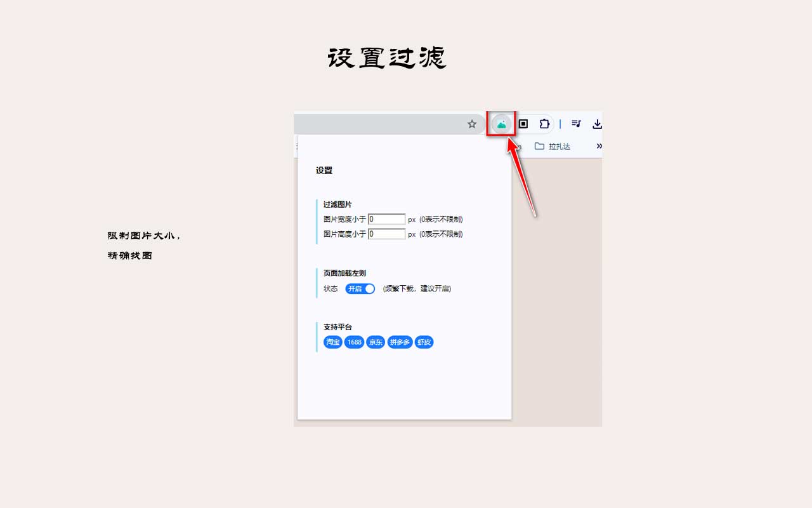Click the browser address bar
This screenshot has height=508, width=812.
point(388,124)
